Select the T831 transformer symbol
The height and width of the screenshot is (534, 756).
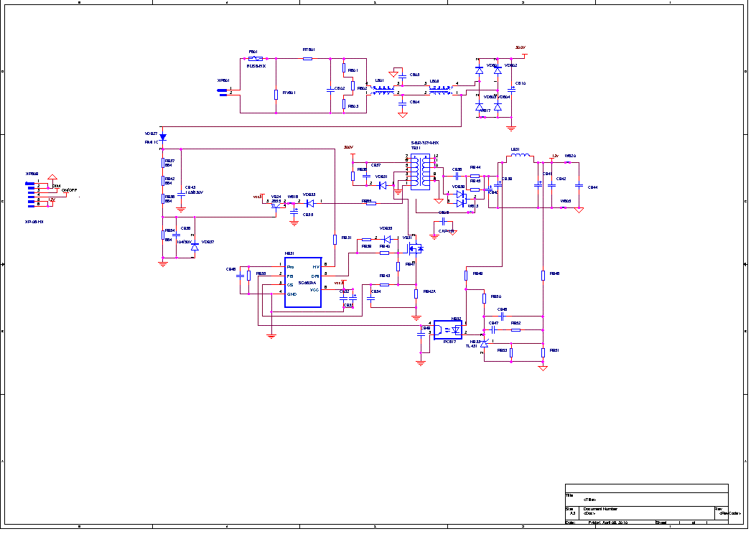tap(421, 172)
